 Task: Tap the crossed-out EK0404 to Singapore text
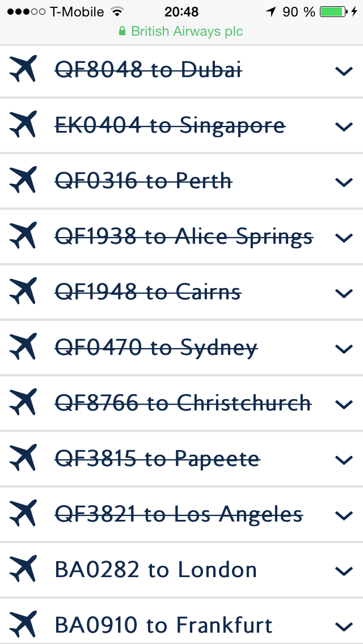(170, 125)
